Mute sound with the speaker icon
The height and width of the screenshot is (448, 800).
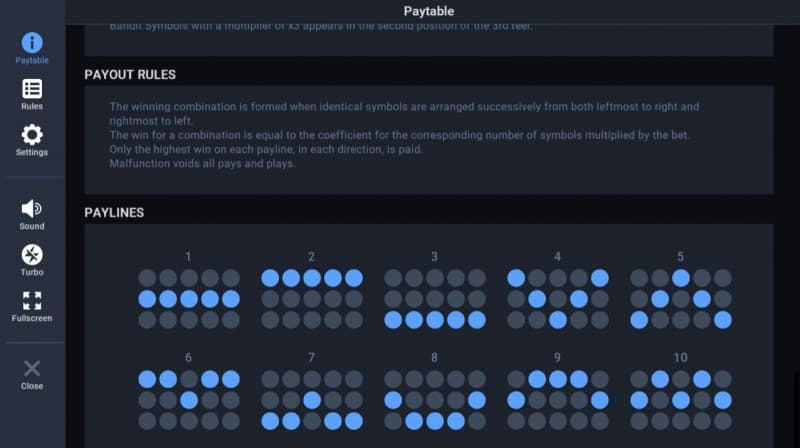click(32, 208)
